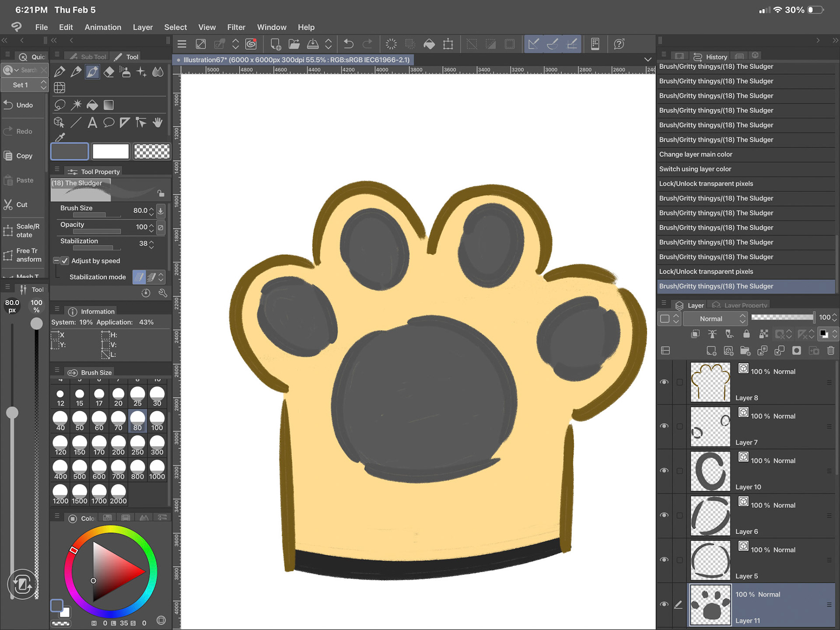Open the Filter menu
840x630 pixels.
pos(236,27)
